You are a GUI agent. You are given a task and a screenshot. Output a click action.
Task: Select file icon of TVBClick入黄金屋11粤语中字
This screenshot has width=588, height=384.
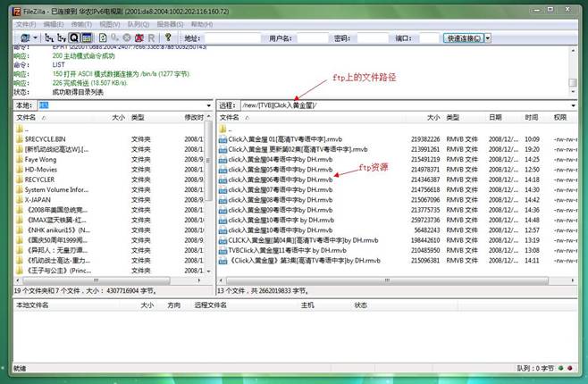coord(223,250)
